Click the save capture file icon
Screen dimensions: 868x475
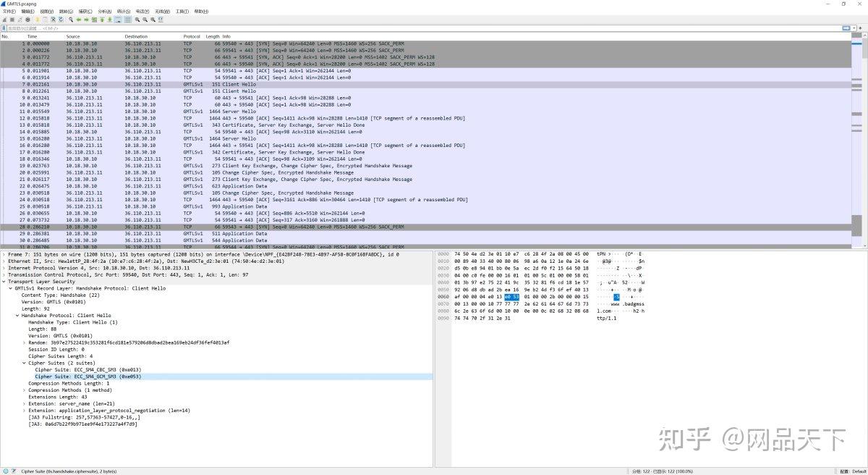point(46,20)
